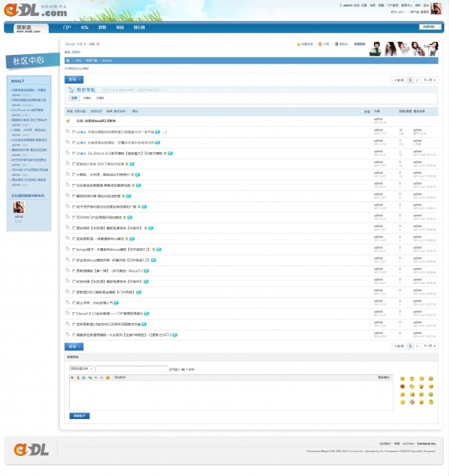Click the post title input field

click(x=132, y=369)
